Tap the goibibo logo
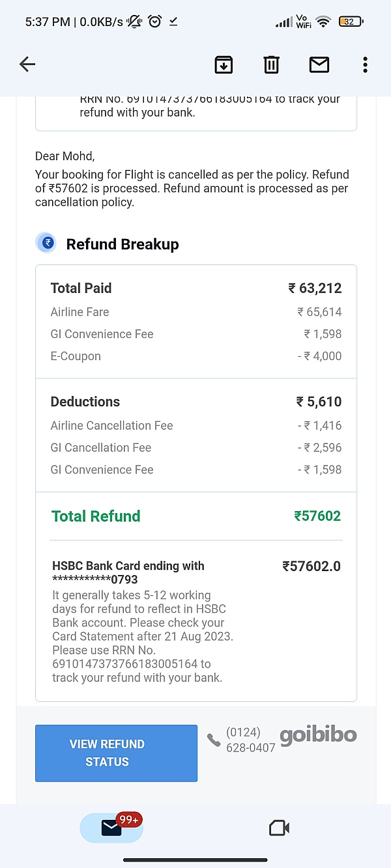This screenshot has height=868, width=391. [318, 735]
